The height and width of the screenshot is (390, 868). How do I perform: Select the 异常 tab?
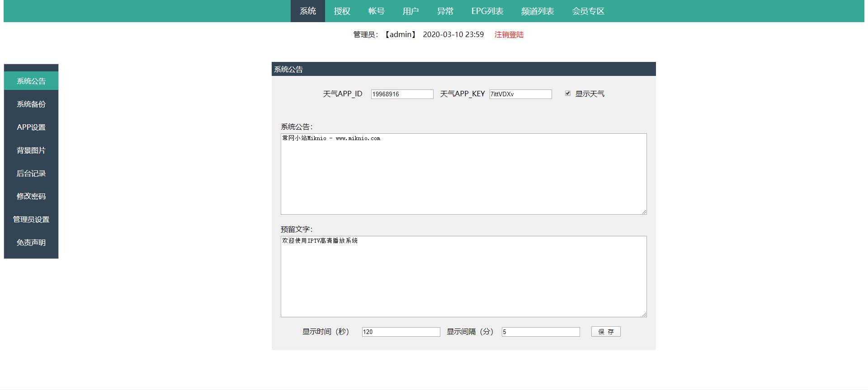[445, 11]
